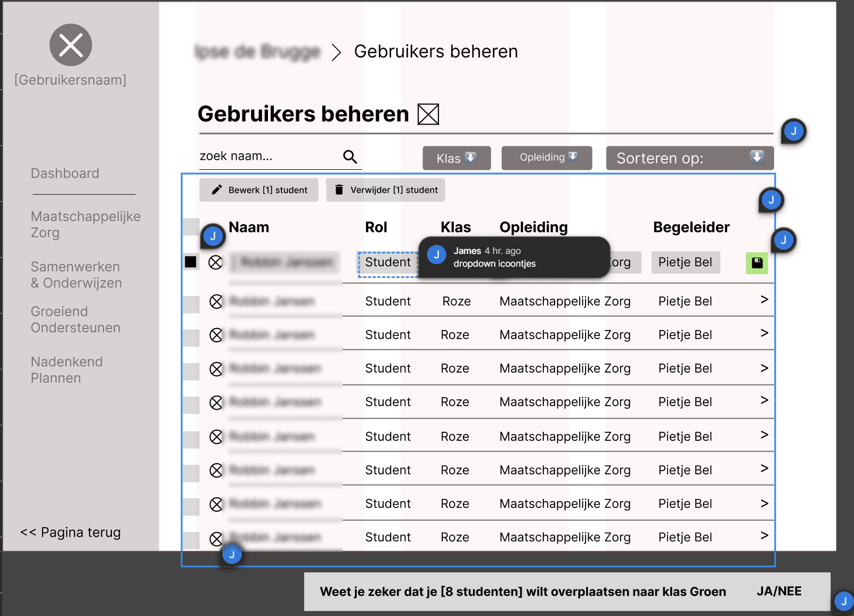The height and width of the screenshot is (616, 854).
Task: Click the X icon next to Gebruikers beheren title
Action: point(428,114)
